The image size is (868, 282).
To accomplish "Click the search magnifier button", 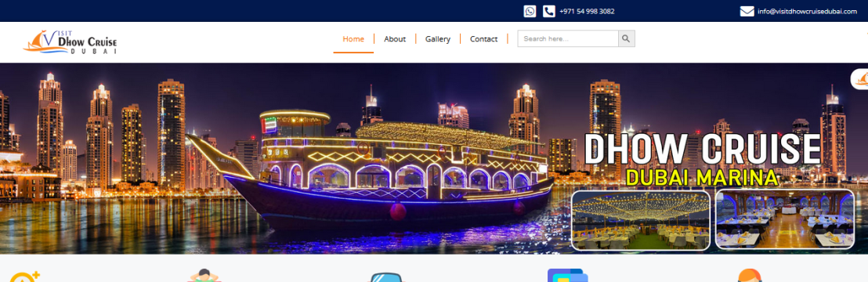I will click(626, 39).
